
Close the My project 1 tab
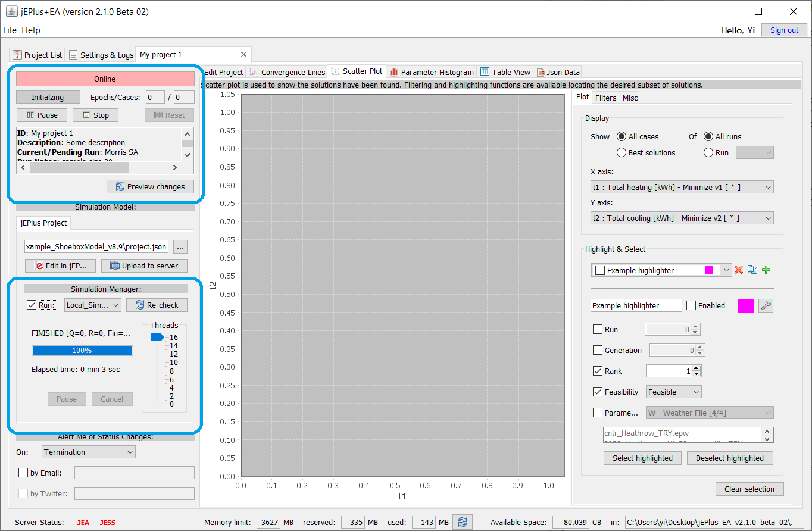tap(243, 54)
